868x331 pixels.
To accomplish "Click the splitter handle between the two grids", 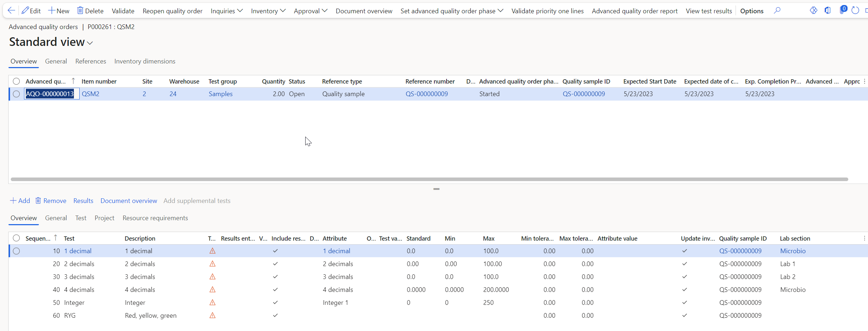I will [x=436, y=189].
